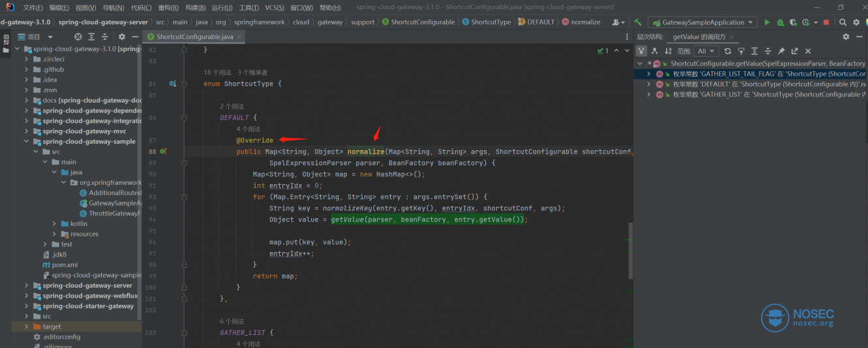This screenshot has width=868, height=348.
Task: Start debugging with the bug icon
Action: pos(780,22)
